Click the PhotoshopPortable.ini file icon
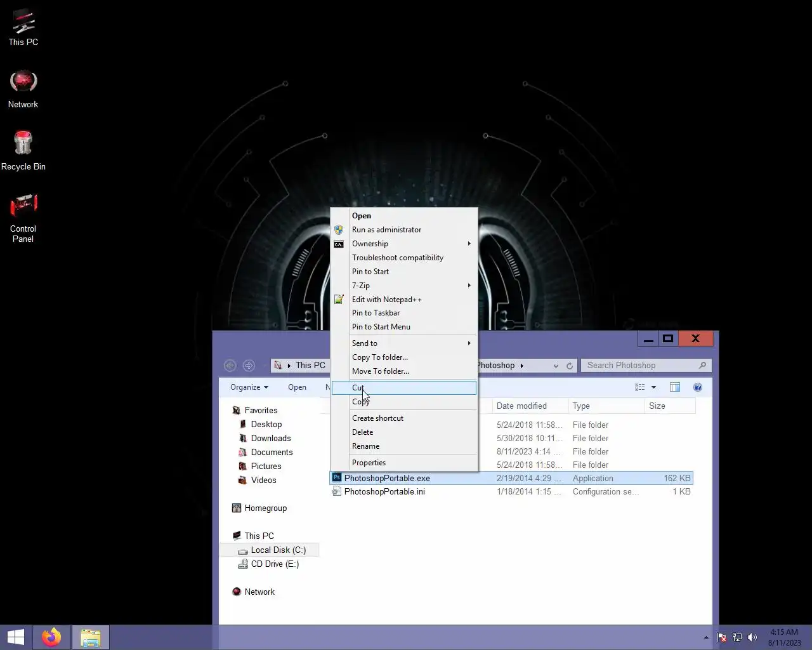Image resolution: width=812 pixels, height=650 pixels. coord(337,491)
